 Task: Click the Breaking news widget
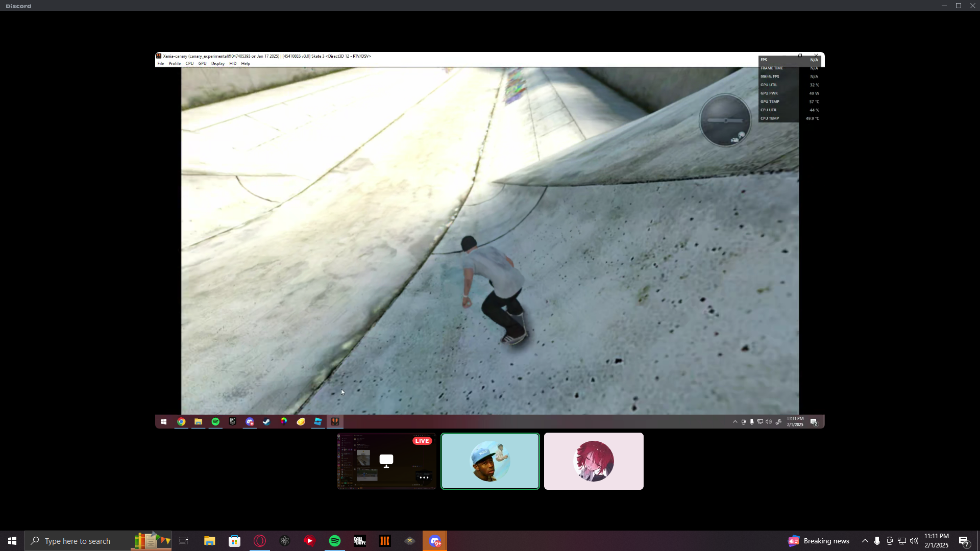click(819, 541)
